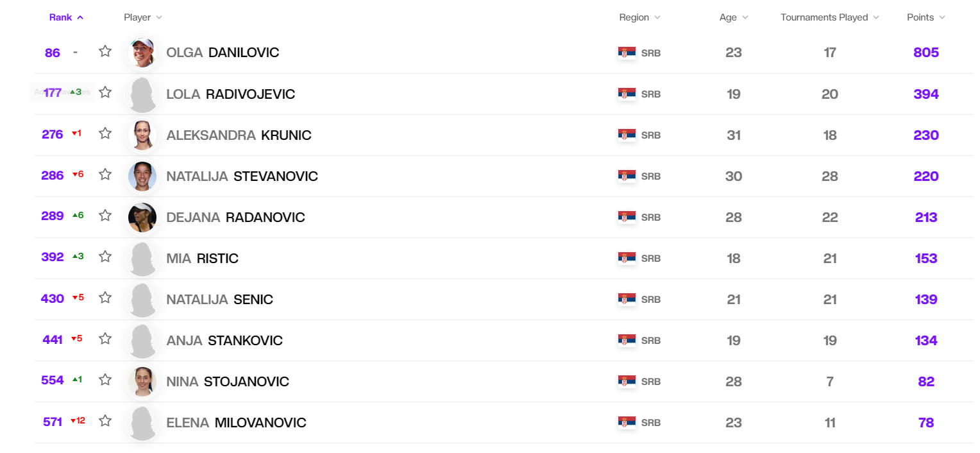980x453 pixels.
Task: Click Dejana Radanovic's profile photo
Action: point(142,217)
